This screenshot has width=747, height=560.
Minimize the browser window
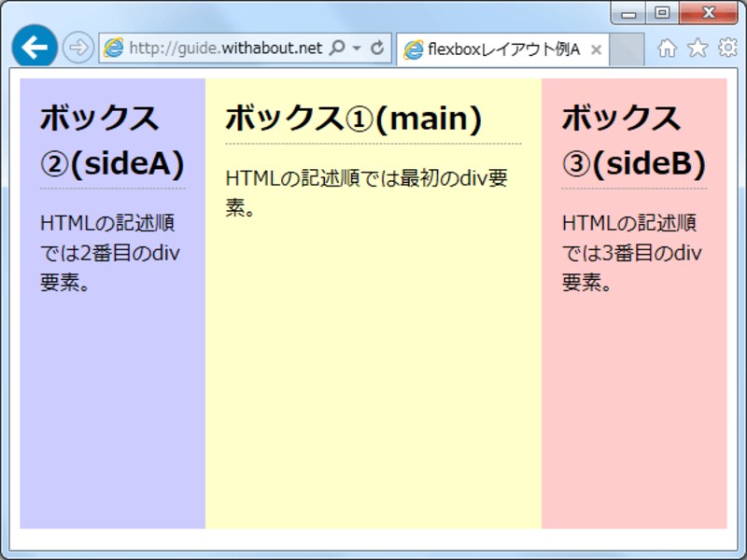click(x=628, y=13)
